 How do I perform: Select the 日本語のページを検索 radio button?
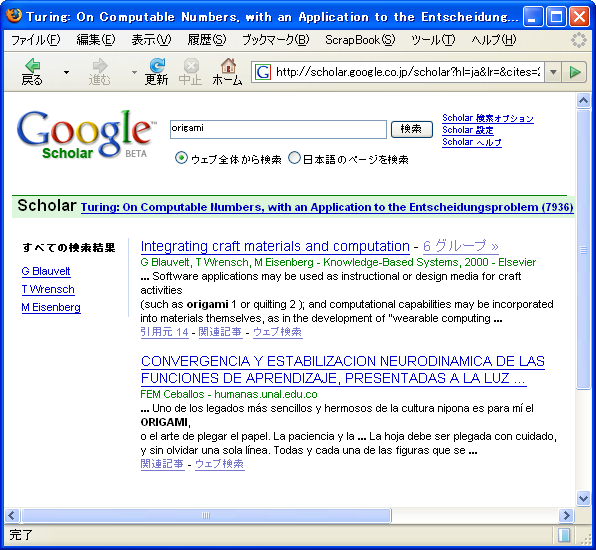(294, 158)
